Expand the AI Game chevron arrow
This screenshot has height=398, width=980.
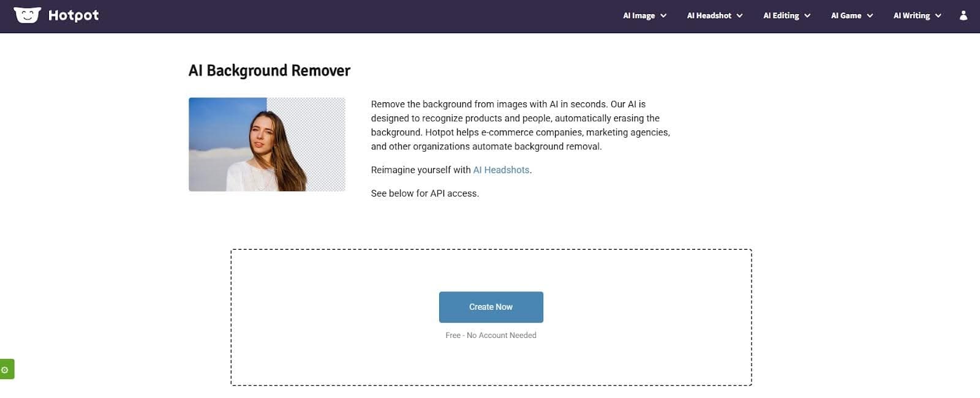coord(870,16)
